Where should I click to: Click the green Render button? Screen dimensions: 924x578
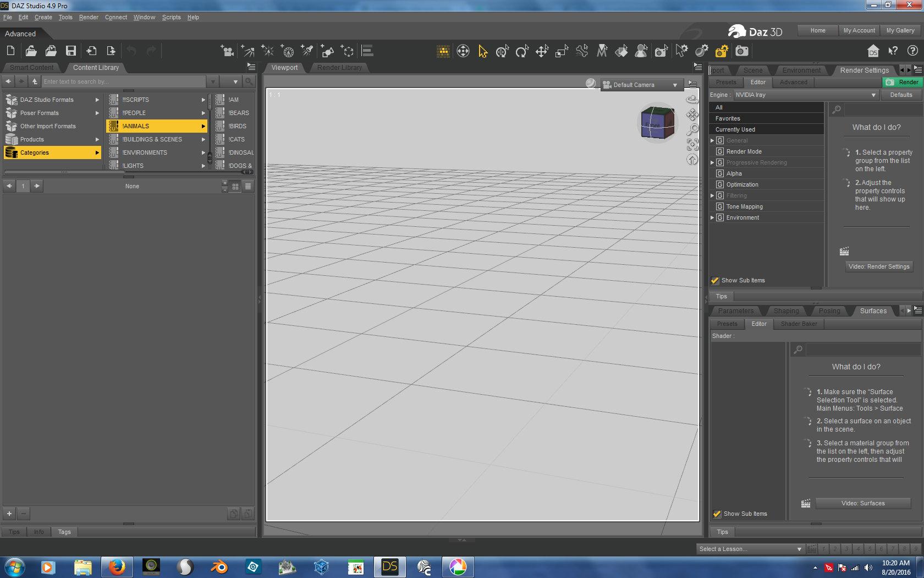(903, 82)
